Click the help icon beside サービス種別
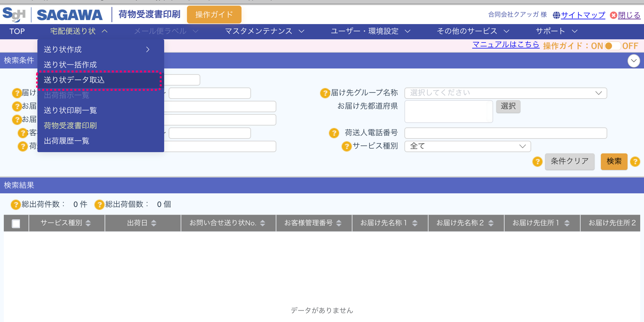This screenshot has height=322, width=644. click(x=346, y=147)
